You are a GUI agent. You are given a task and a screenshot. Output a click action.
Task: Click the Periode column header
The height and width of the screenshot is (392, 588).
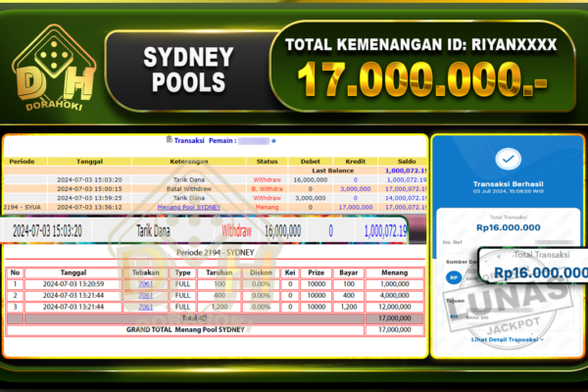(x=22, y=162)
